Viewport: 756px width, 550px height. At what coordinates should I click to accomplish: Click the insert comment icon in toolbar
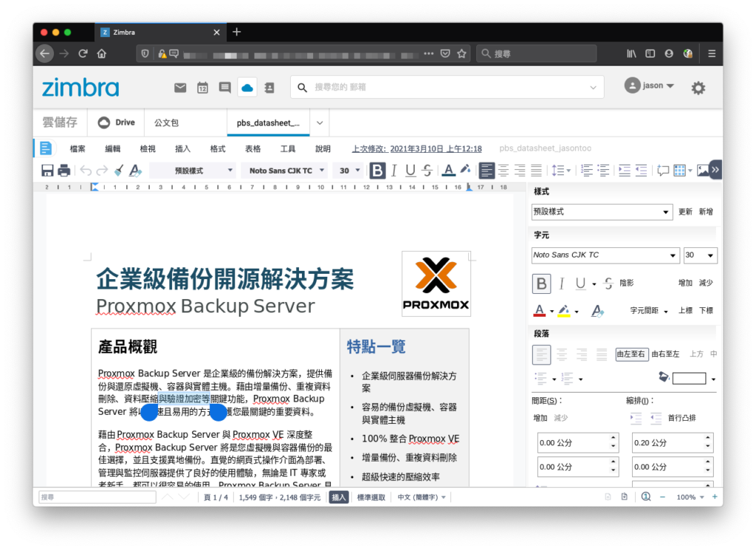tap(663, 170)
